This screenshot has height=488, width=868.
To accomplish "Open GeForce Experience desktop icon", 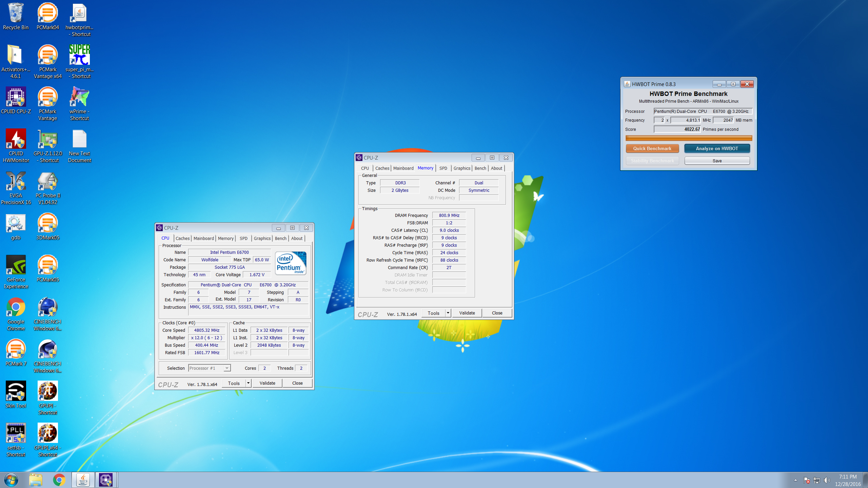I will click(x=16, y=272).
